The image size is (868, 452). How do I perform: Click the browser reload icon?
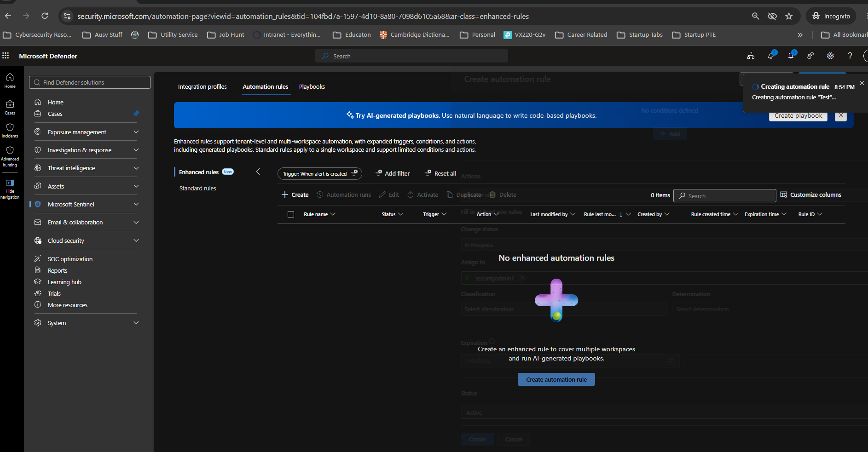pos(45,16)
